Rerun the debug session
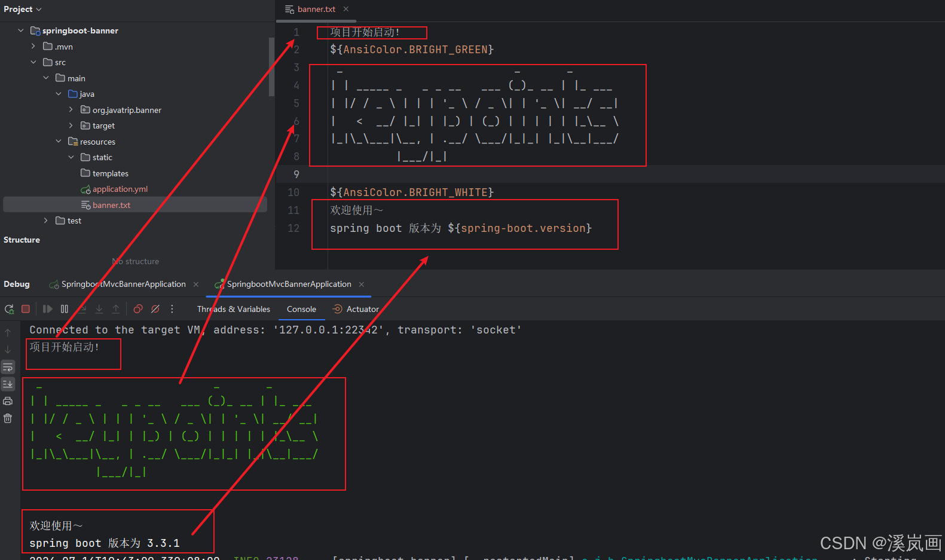 click(x=9, y=309)
